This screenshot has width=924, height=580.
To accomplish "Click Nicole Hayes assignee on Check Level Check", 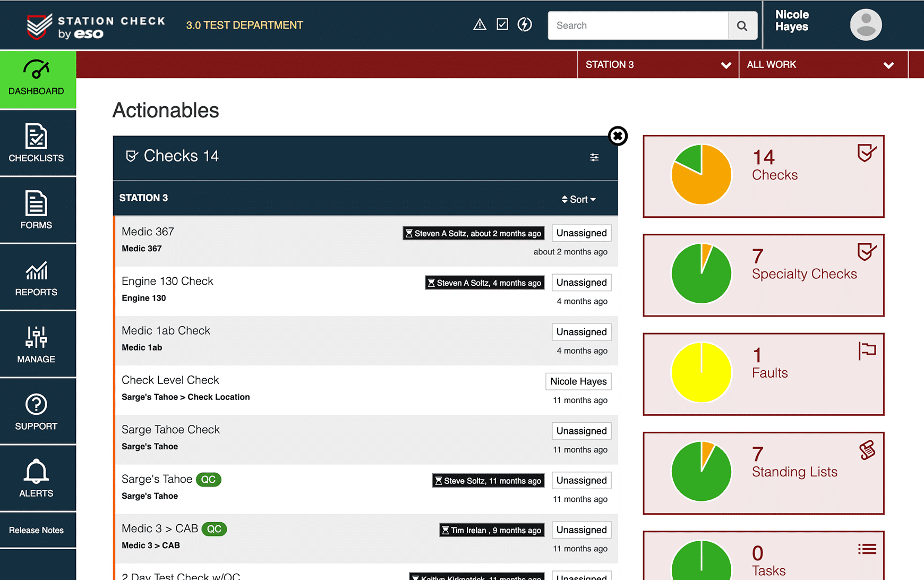I will [578, 381].
